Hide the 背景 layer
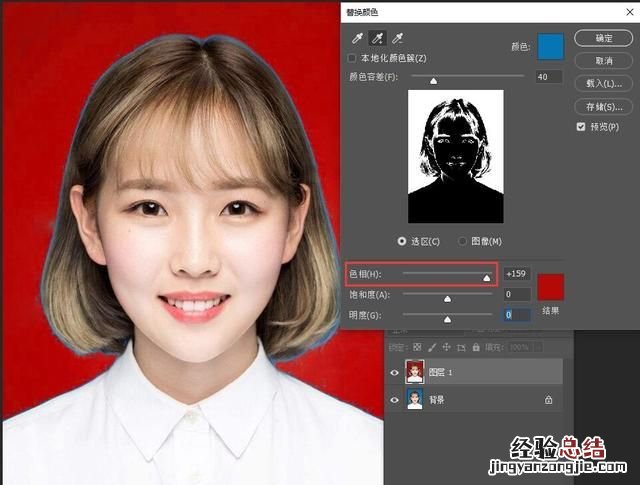 tap(394, 400)
